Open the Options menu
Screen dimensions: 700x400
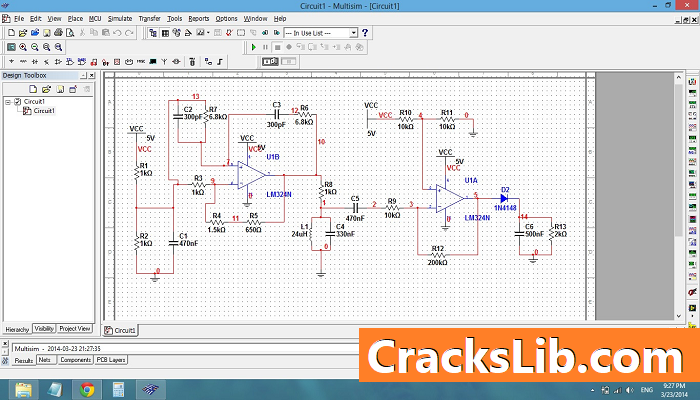(x=226, y=19)
